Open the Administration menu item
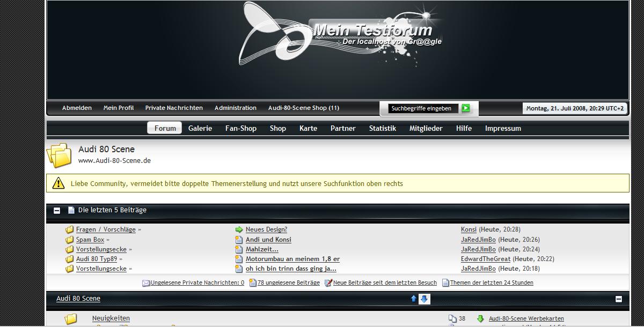This screenshot has width=644, height=327. [235, 108]
